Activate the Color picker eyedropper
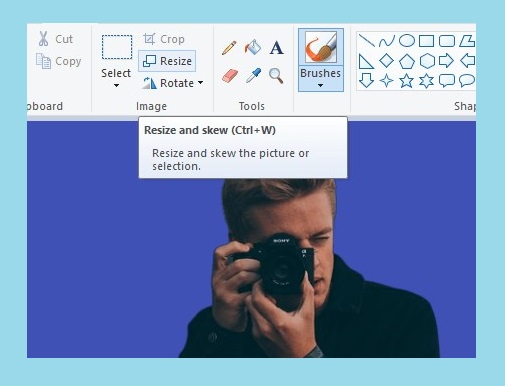The height and width of the screenshot is (386, 505). [253, 75]
